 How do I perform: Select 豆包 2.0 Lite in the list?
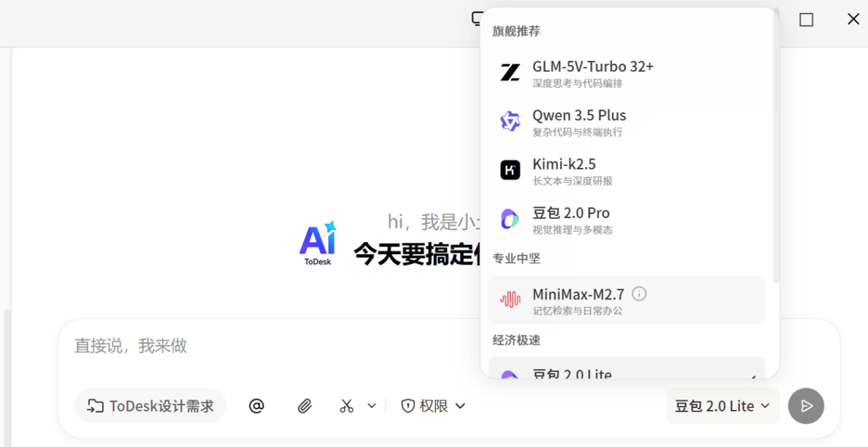626,368
